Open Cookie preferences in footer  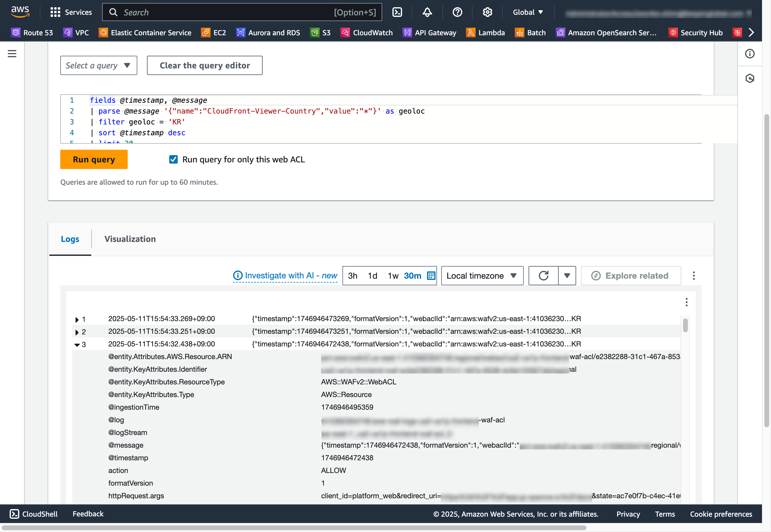721,514
